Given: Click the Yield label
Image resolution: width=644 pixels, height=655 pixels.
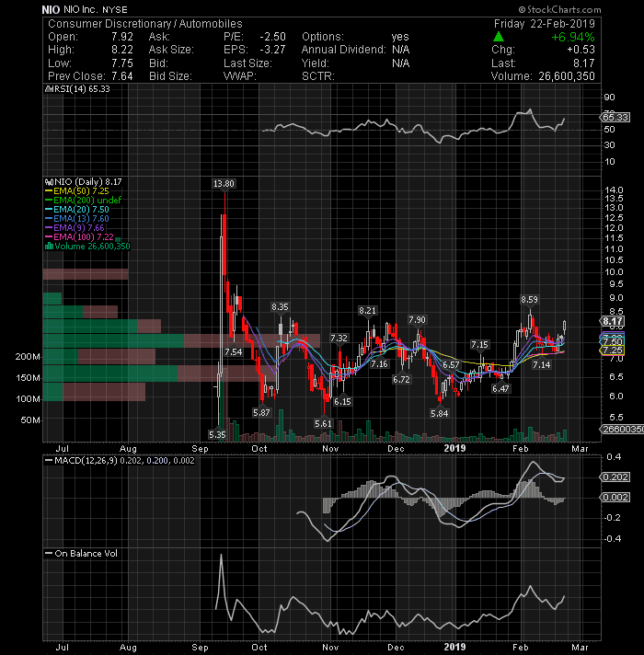Looking at the screenshot, I should pyautogui.click(x=316, y=63).
